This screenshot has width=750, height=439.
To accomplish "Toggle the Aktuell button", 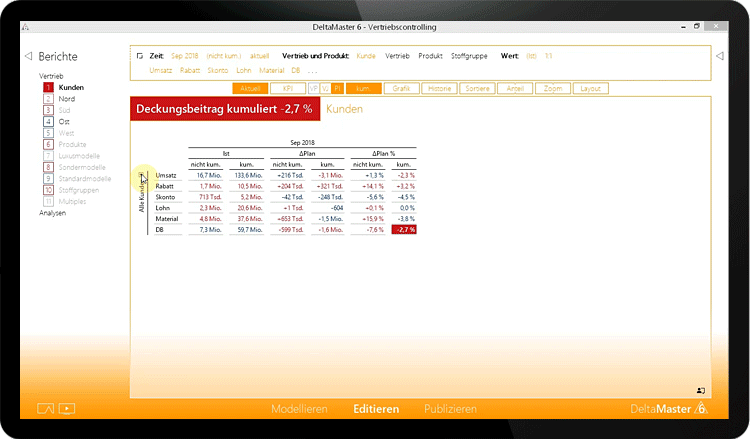I will tap(250, 88).
